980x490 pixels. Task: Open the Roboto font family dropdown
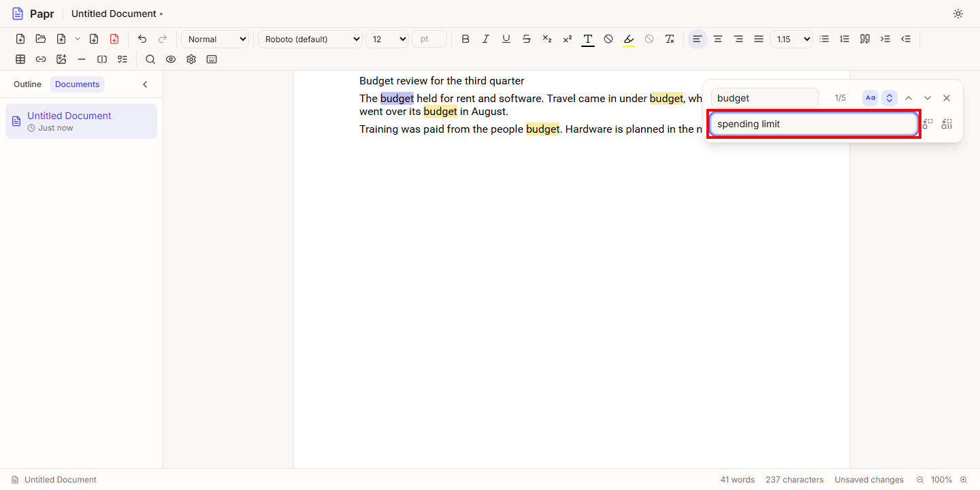coord(310,39)
